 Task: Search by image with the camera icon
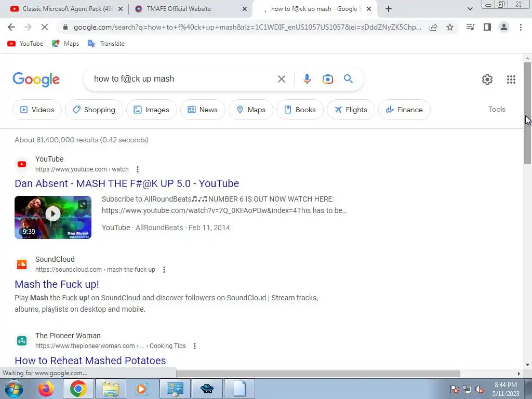328,79
